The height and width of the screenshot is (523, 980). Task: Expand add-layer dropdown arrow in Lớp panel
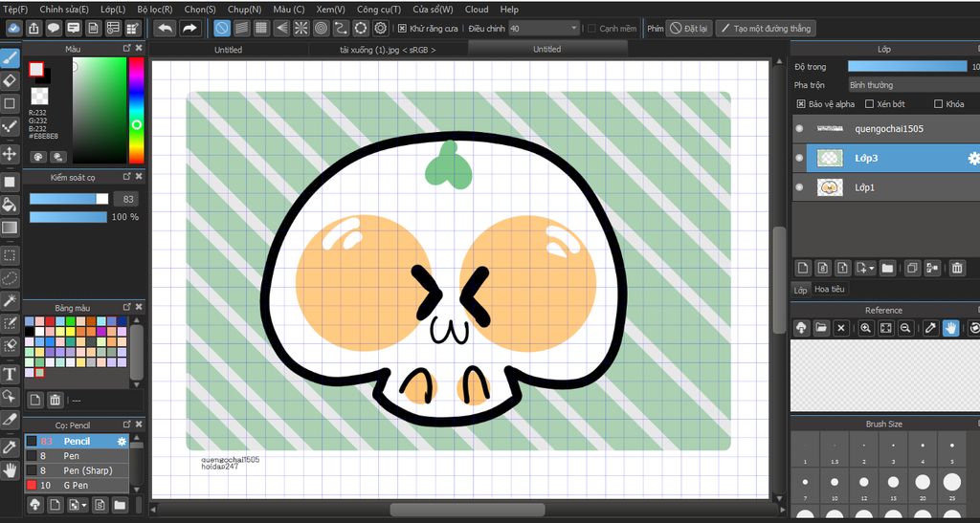(871, 269)
